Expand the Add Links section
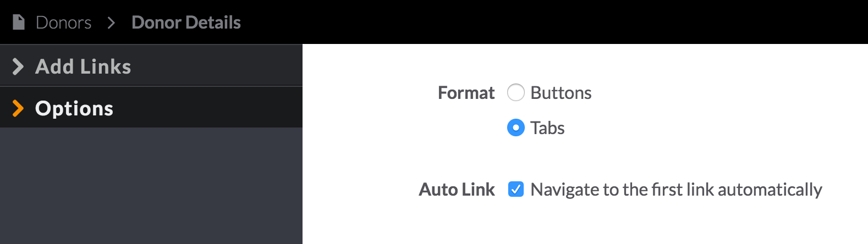868x244 pixels. click(x=151, y=66)
